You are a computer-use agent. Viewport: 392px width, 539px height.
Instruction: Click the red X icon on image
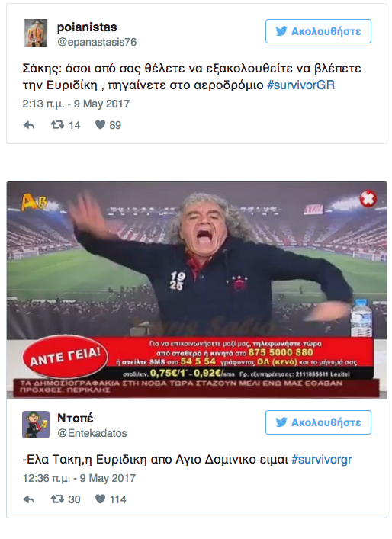(x=368, y=198)
